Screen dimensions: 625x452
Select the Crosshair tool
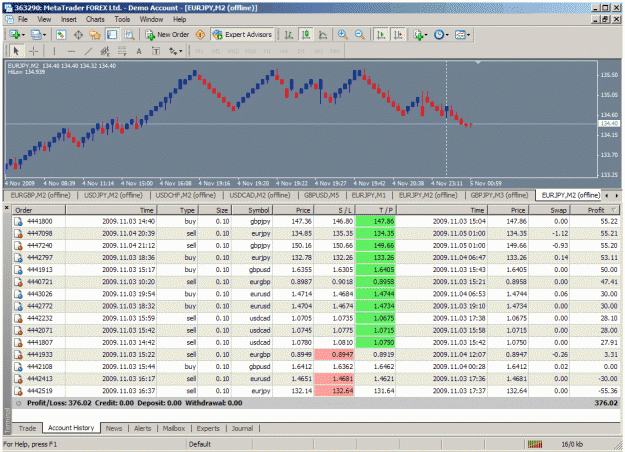click(33, 51)
